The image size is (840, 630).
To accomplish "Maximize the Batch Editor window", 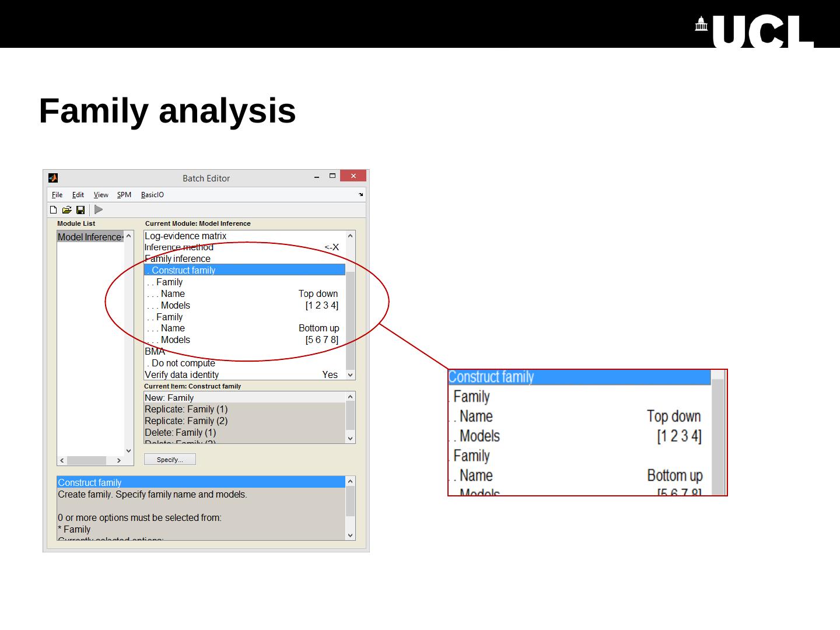I will [332, 176].
